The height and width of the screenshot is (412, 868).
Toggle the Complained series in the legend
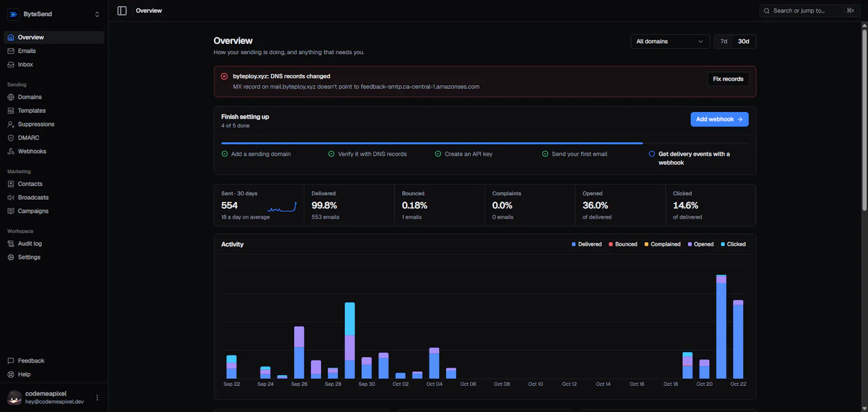click(662, 244)
